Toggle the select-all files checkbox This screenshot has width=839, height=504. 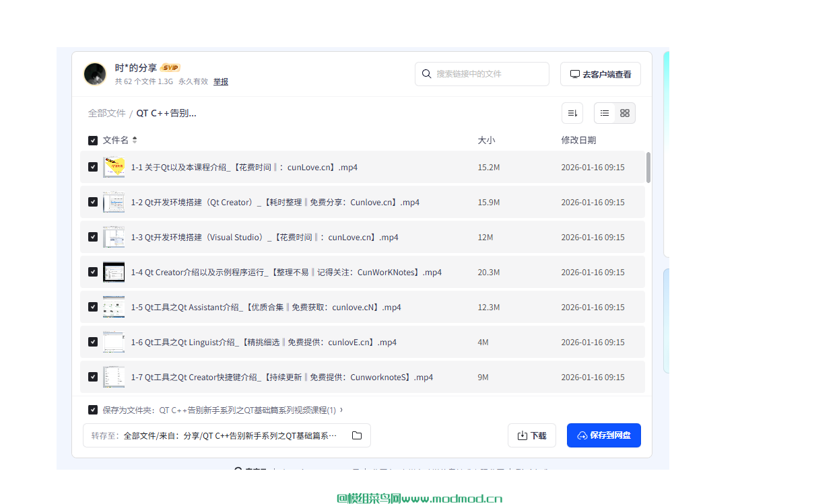click(92, 140)
